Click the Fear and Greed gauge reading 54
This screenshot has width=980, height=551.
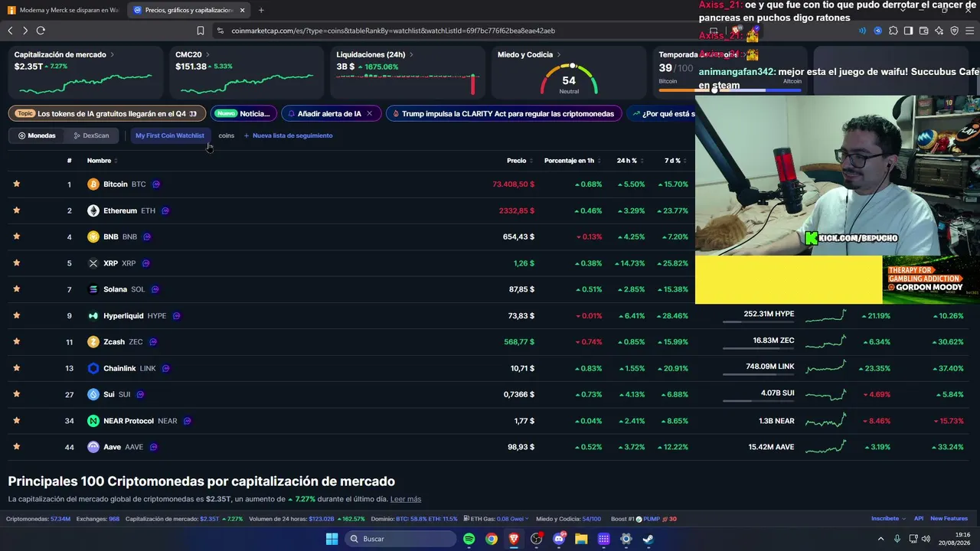point(569,80)
